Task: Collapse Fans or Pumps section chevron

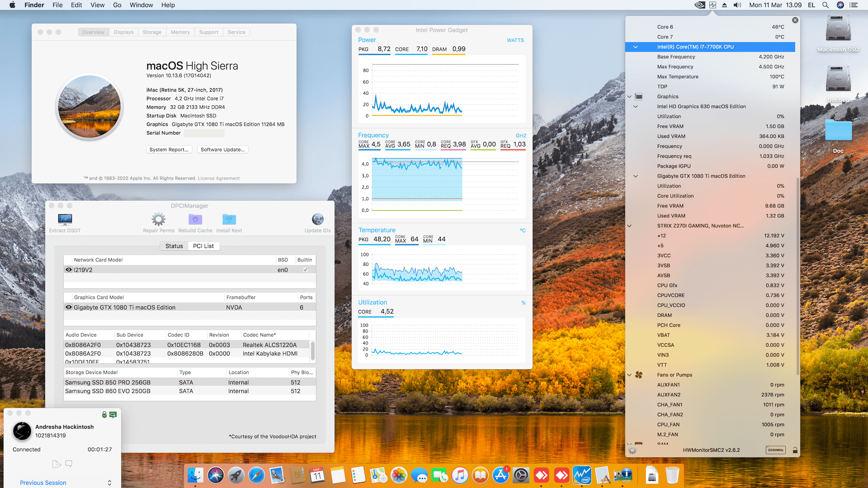Action: pyautogui.click(x=629, y=375)
